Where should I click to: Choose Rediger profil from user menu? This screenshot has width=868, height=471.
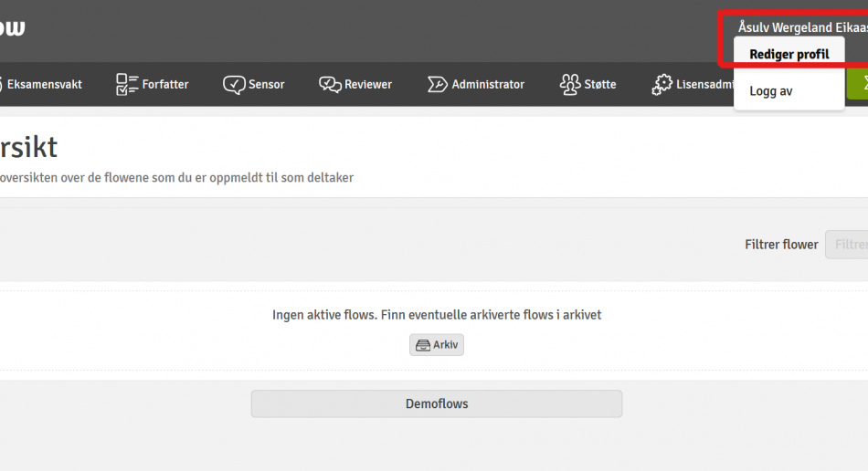[x=789, y=55]
